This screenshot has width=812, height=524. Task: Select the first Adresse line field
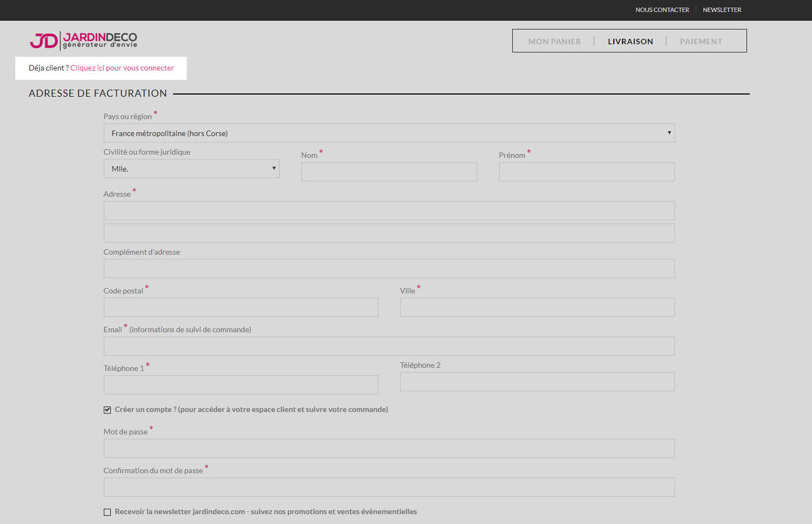[389, 211]
